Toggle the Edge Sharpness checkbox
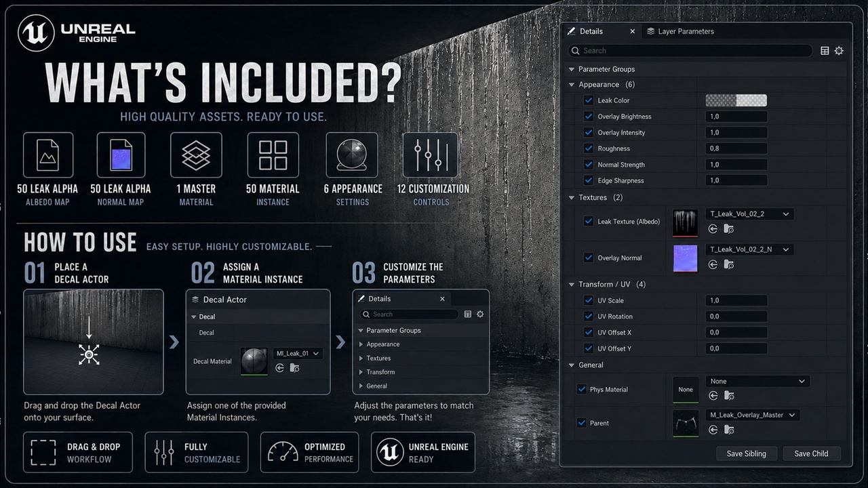This screenshot has height=488, width=868. tap(589, 181)
